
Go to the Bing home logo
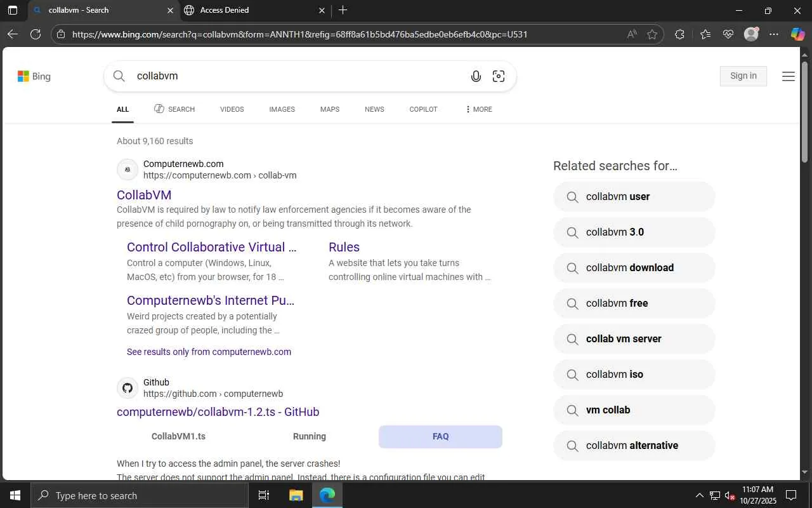point(34,76)
